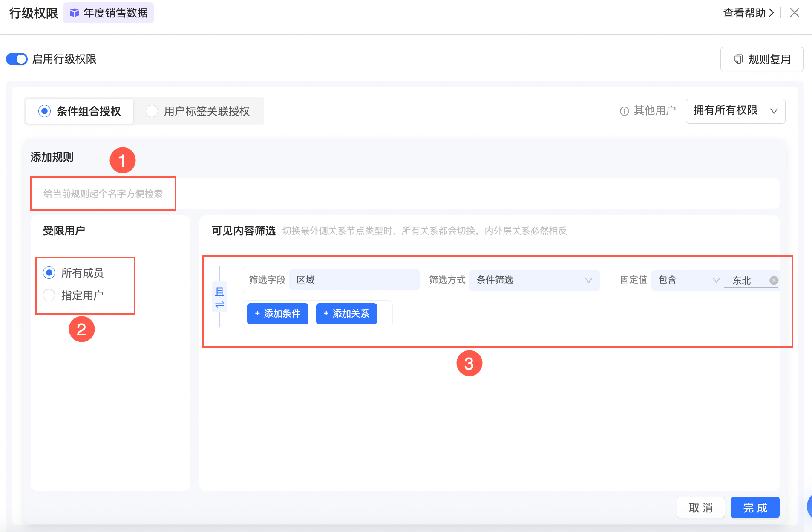Click the 筛选方式 label
Viewport: 812px width, 532px height.
click(447, 280)
